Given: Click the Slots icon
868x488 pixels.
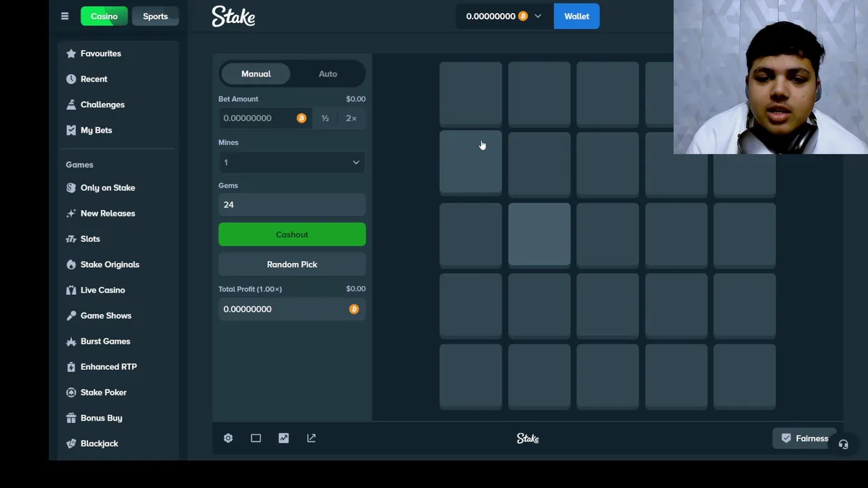Looking at the screenshot, I should coord(71,239).
